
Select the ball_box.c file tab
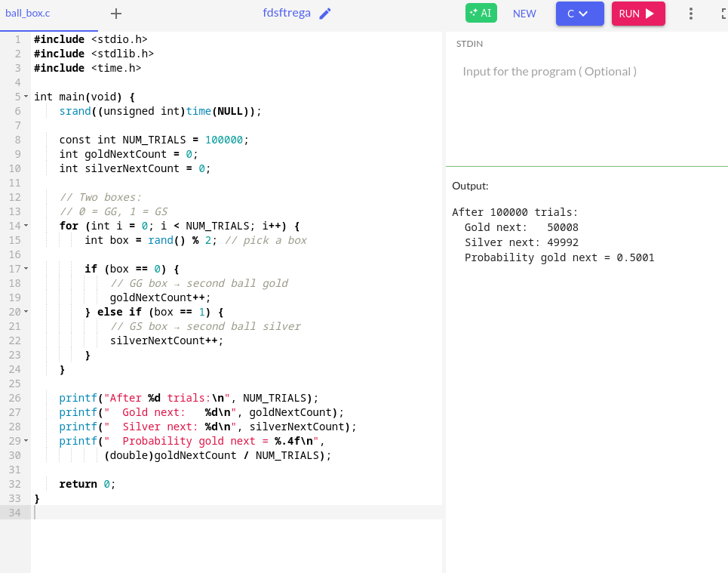pyautogui.click(x=28, y=14)
